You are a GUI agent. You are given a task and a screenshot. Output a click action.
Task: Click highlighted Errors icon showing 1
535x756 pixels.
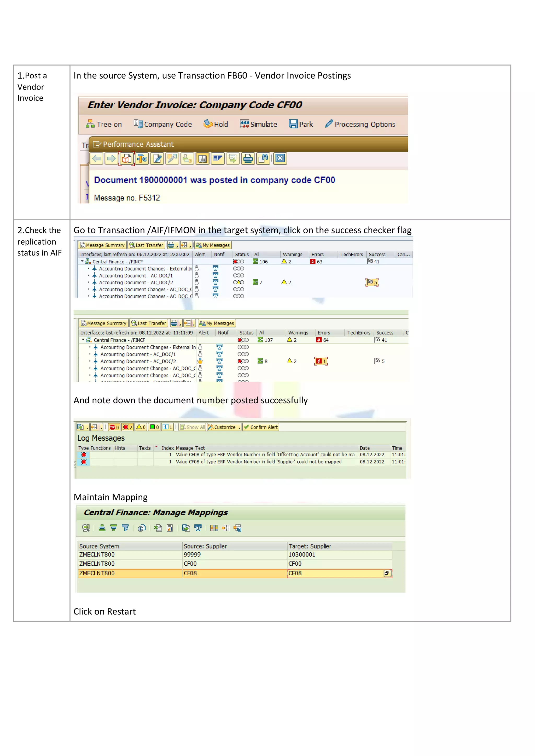[x=321, y=361]
